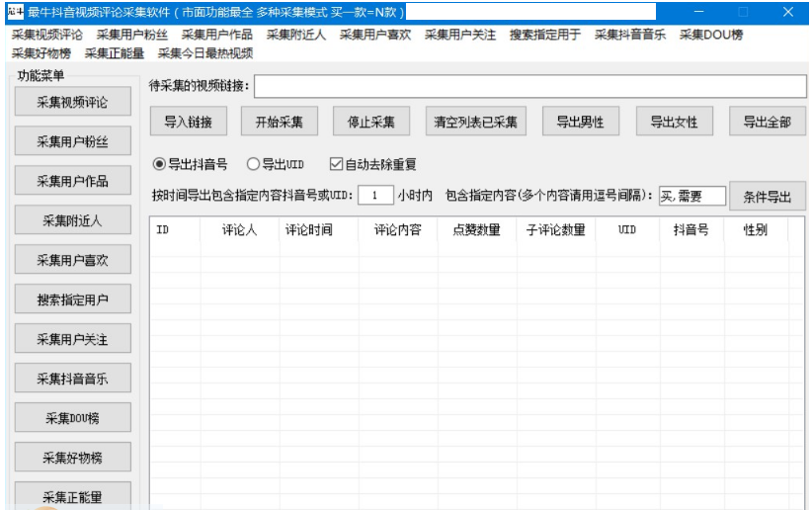812x510 pixels.
Task: Open 采集用户关注 in the top menu bar
Action: coord(460,35)
